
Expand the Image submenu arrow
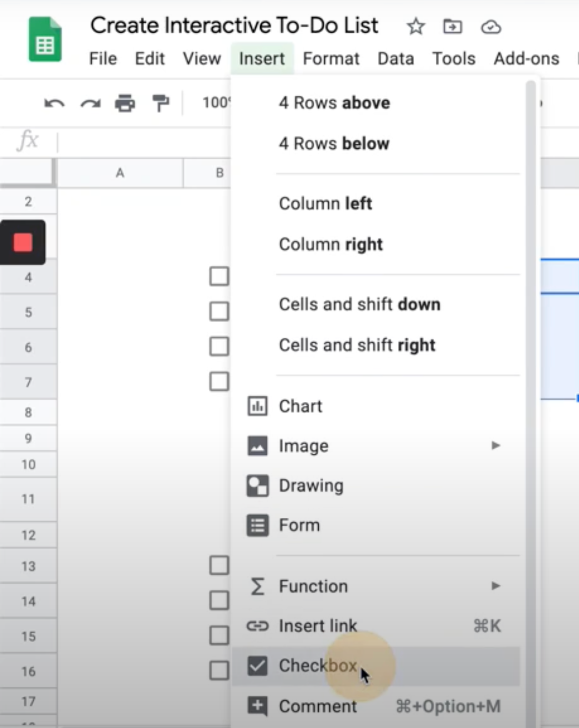[x=496, y=445]
